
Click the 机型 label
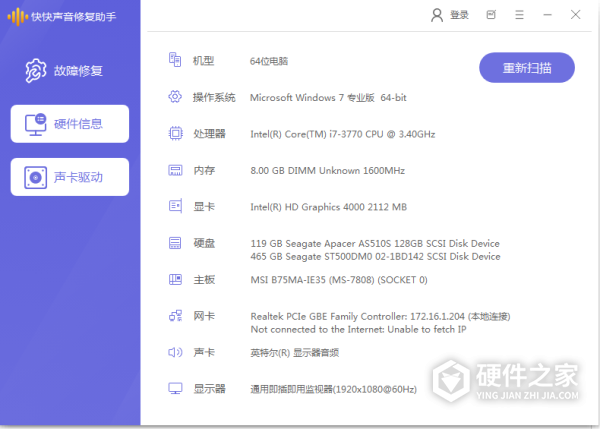pos(203,60)
